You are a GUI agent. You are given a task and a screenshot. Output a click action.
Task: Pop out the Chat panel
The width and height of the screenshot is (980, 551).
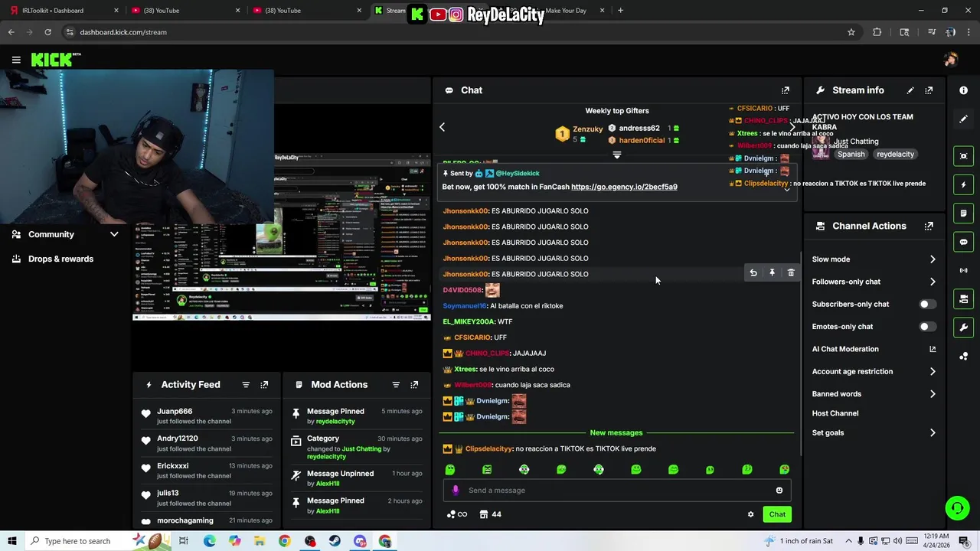(785, 90)
